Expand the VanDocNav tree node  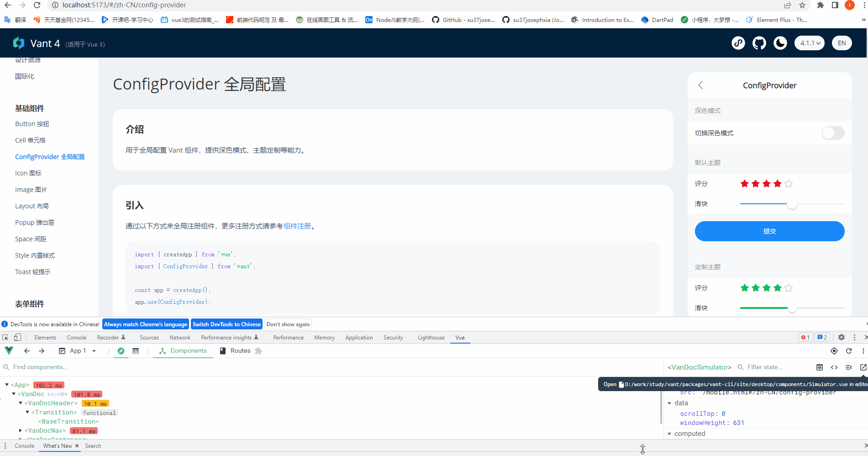21,430
